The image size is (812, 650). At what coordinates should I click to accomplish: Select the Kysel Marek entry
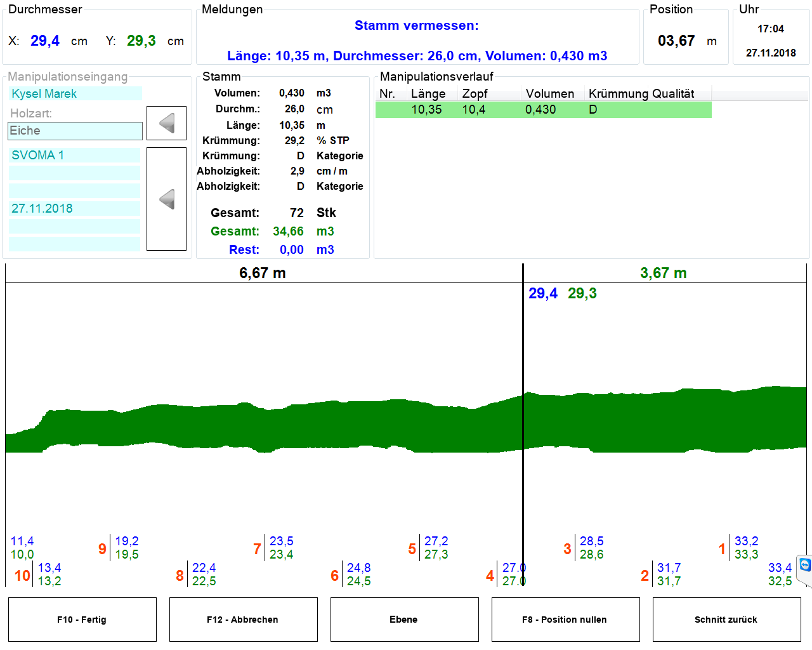click(75, 93)
